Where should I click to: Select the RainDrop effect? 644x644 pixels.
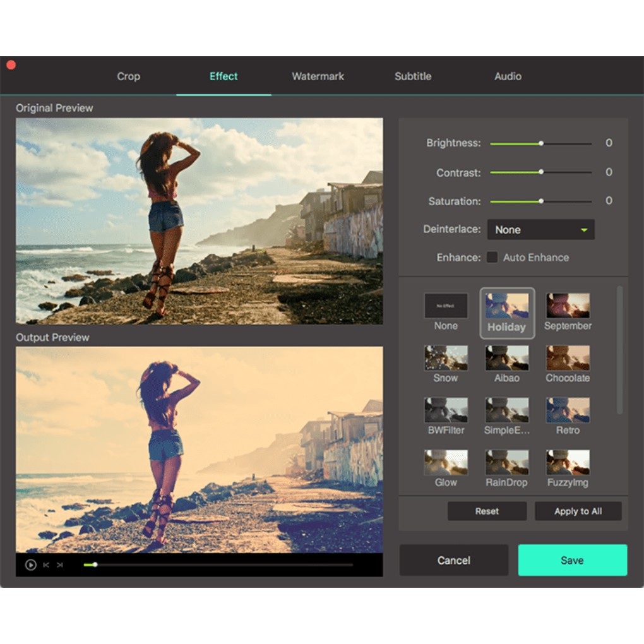[507, 462]
